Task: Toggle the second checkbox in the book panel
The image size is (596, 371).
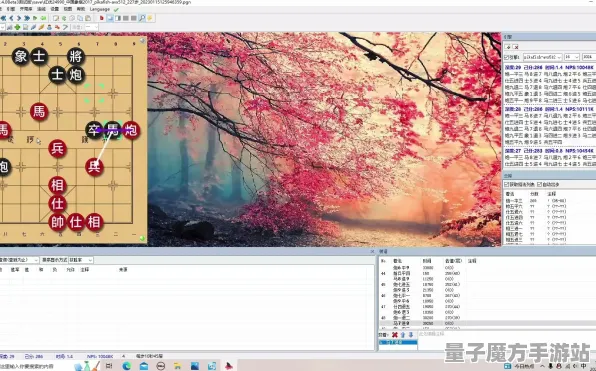Action: 539,184
